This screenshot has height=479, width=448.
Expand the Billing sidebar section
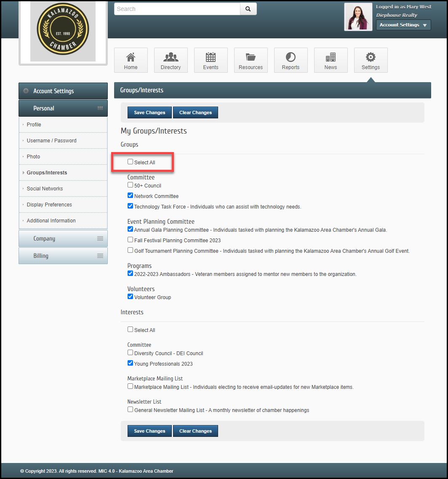coord(63,256)
